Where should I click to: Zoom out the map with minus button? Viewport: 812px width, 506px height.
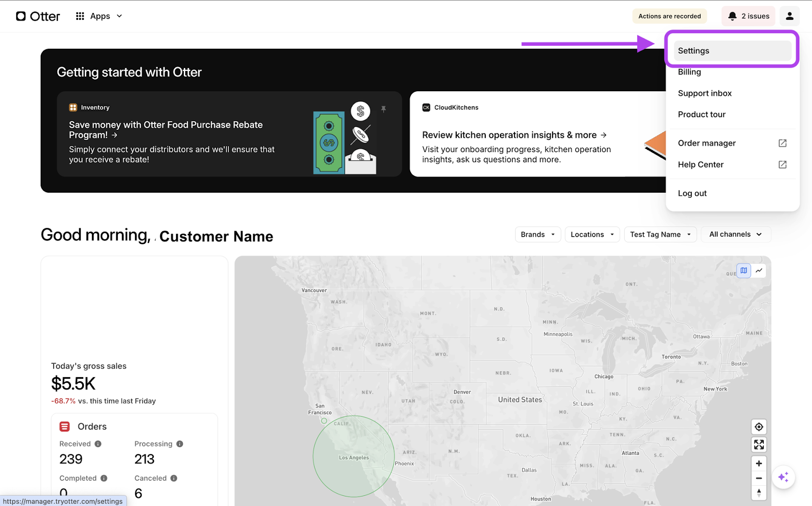pyautogui.click(x=759, y=478)
